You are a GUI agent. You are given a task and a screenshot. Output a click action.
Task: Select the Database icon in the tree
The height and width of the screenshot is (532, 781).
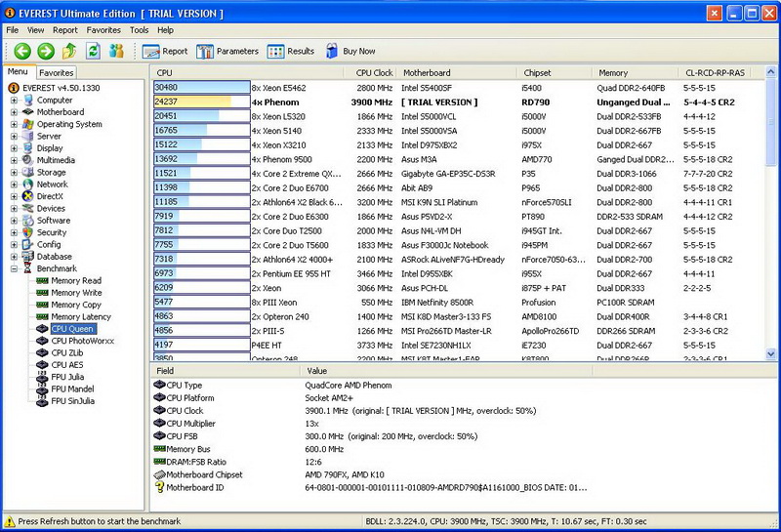(28, 257)
